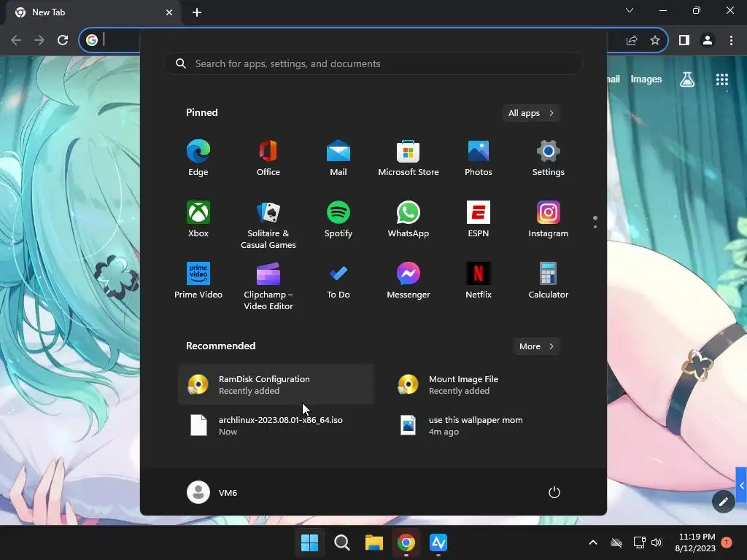Toggle Chrome side panel
The width and height of the screenshot is (747, 560).
click(684, 41)
